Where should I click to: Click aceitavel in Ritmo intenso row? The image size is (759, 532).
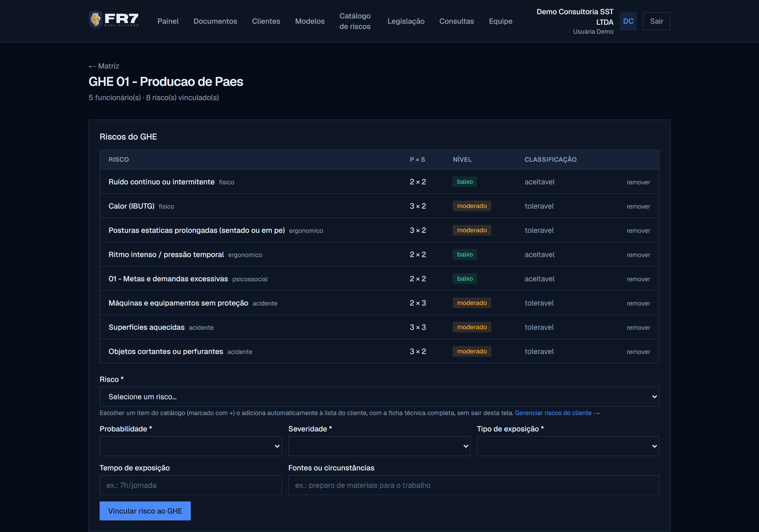pos(539,255)
